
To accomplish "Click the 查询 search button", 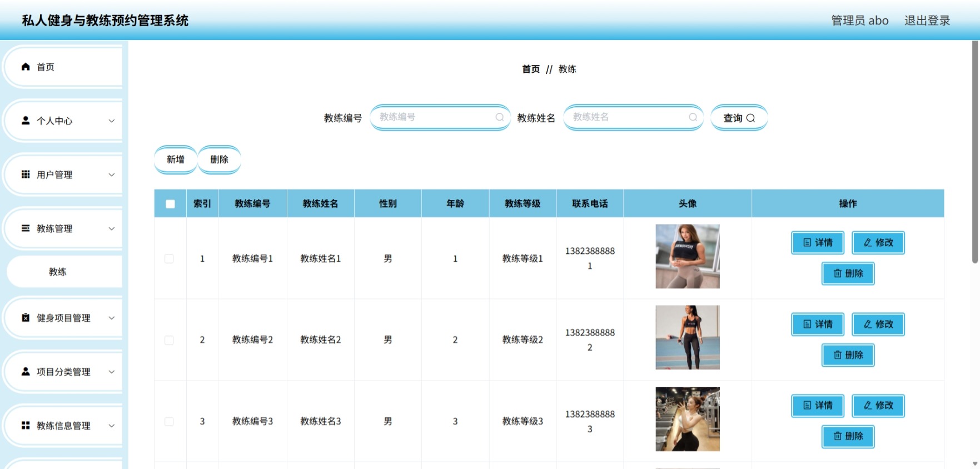I will point(739,118).
